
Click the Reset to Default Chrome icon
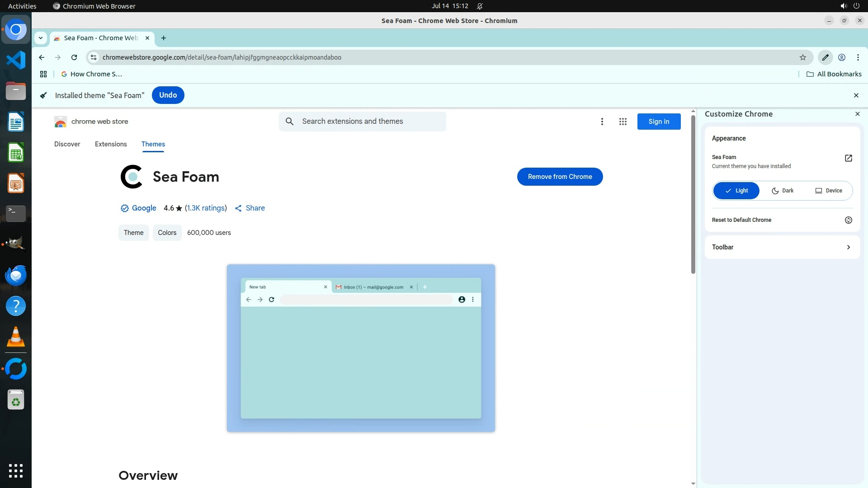pos(848,220)
